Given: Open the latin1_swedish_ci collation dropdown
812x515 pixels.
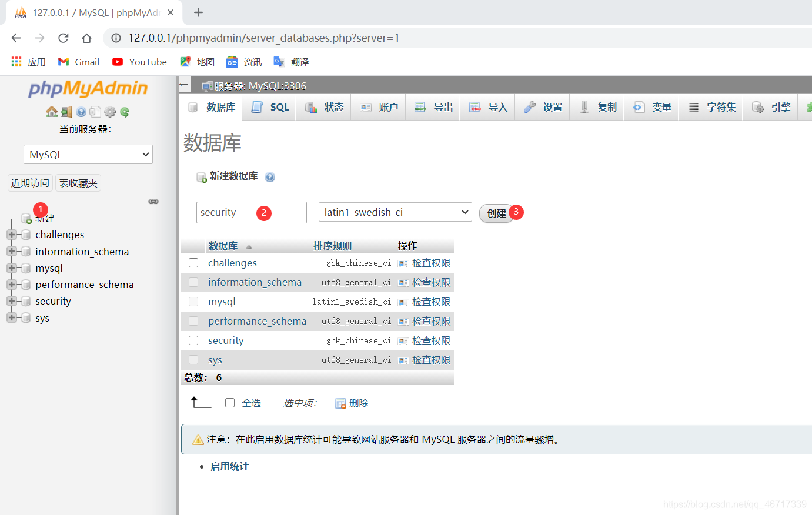Looking at the screenshot, I should 396,212.
